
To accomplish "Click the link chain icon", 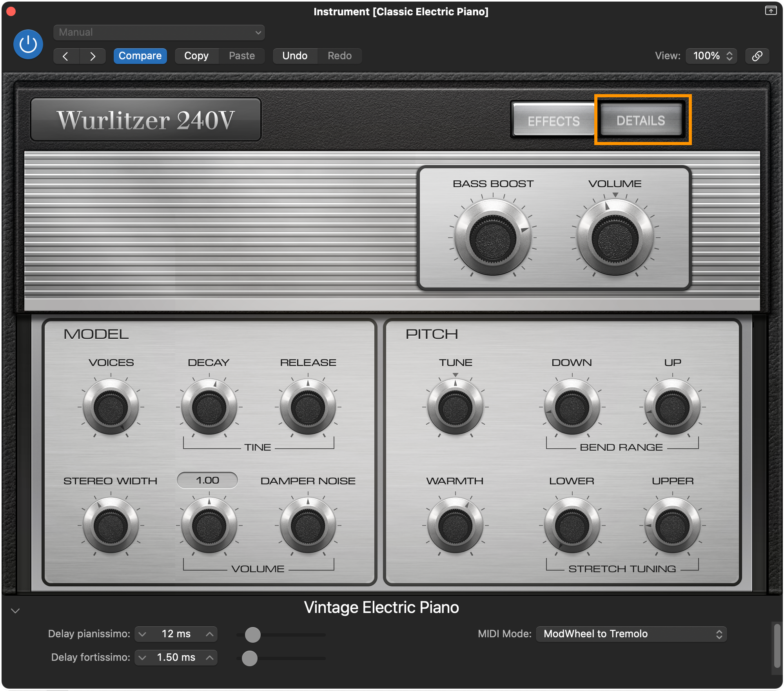I will [x=757, y=56].
